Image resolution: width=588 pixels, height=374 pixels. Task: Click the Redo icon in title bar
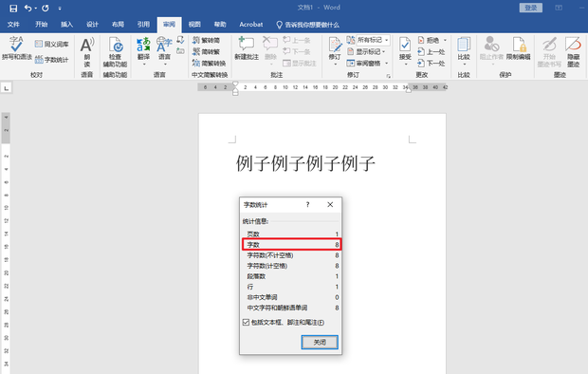[x=46, y=8]
